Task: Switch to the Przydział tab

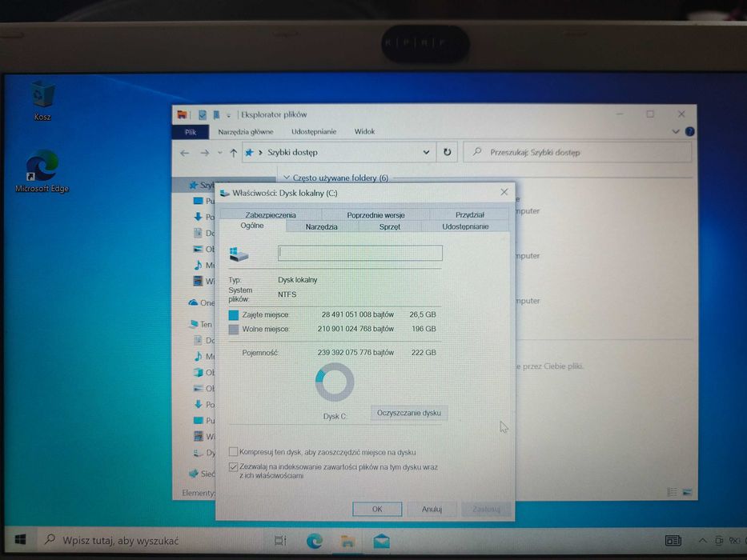Action: 470,214
